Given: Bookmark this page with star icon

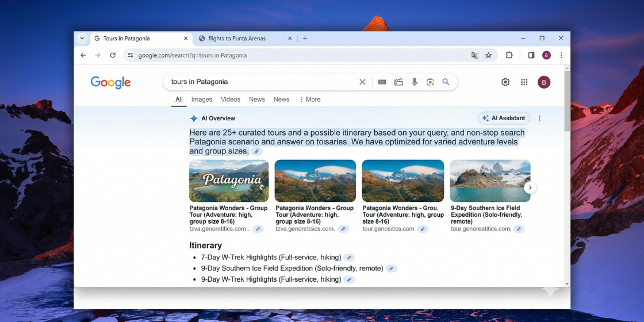Looking at the screenshot, I should pyautogui.click(x=488, y=55).
